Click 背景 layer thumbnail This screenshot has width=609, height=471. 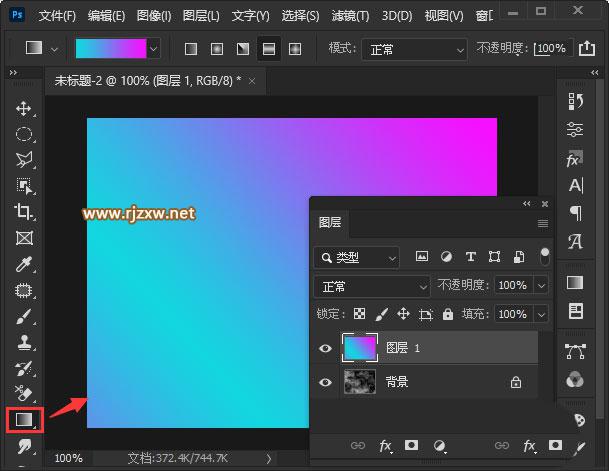pyautogui.click(x=360, y=382)
